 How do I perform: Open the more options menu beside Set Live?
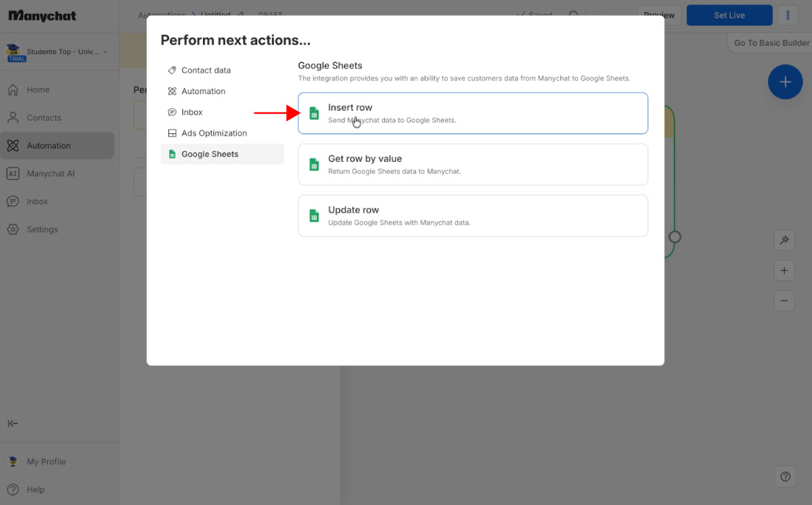coord(788,15)
